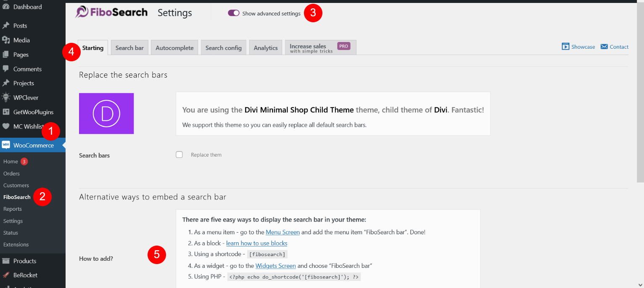Click the Replace the search bars heading
Viewport: 644px width, 288px height.
[x=123, y=75]
